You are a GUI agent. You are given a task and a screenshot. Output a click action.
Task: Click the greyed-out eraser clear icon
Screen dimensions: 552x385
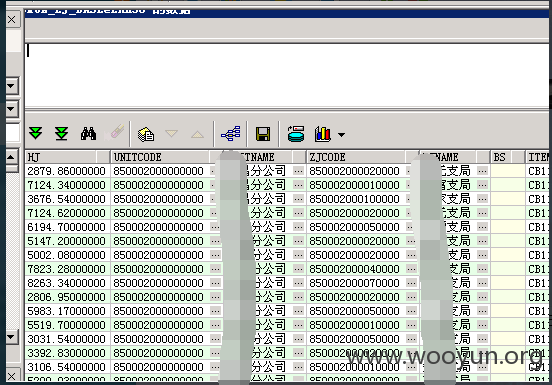tap(115, 133)
